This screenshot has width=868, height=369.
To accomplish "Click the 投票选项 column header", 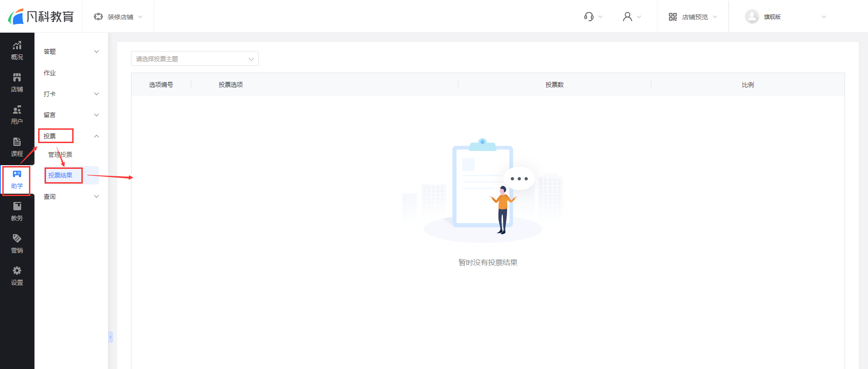I will point(231,85).
